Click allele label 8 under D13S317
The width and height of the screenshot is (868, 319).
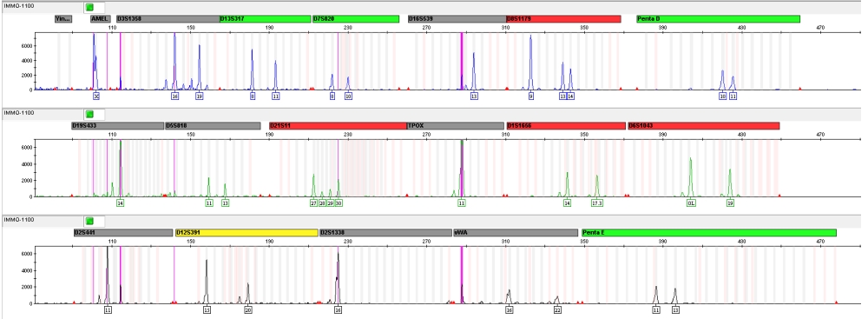click(x=253, y=96)
